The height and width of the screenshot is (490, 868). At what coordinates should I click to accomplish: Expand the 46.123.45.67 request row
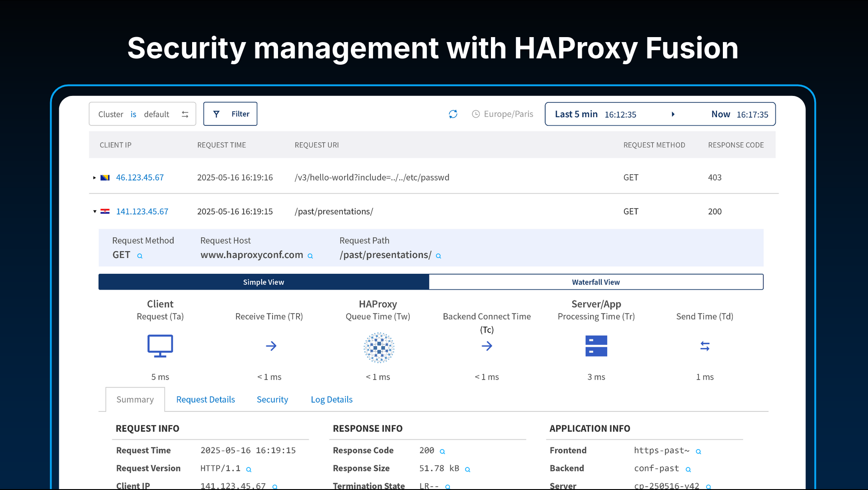tap(94, 177)
